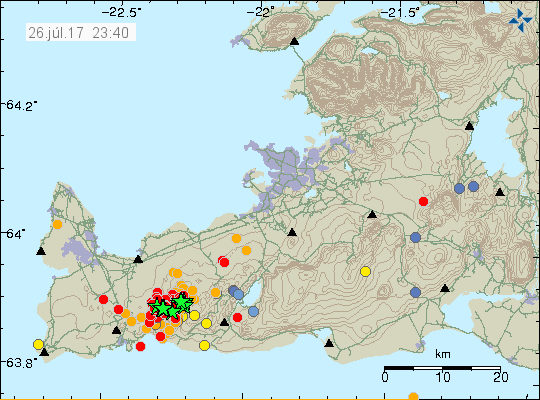540x400 pixels.
Task: Select the isolated yellow circle in the central highlands
Action: tap(365, 271)
